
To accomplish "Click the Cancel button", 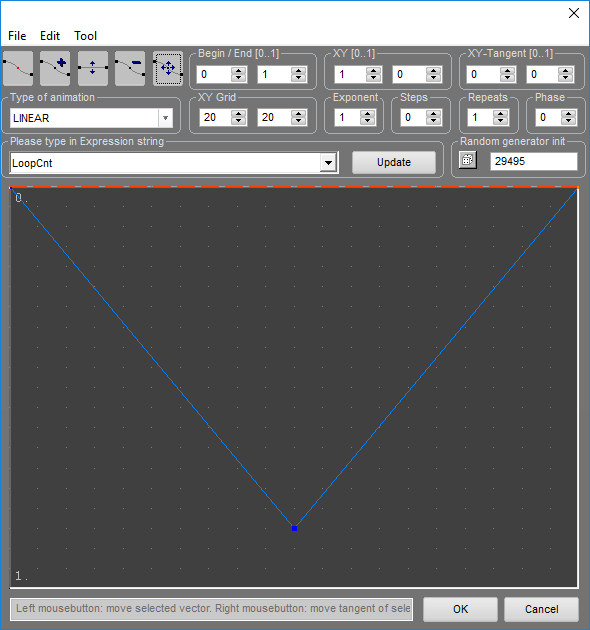I will (541, 609).
